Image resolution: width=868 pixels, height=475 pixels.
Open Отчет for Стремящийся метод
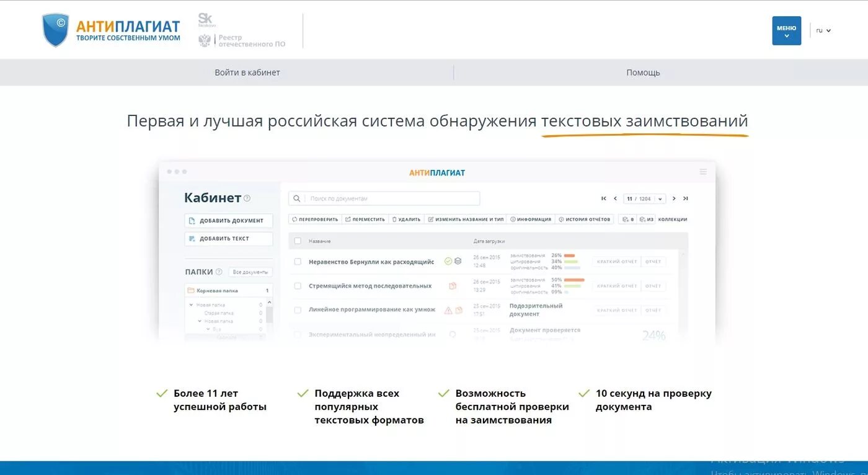pos(653,285)
